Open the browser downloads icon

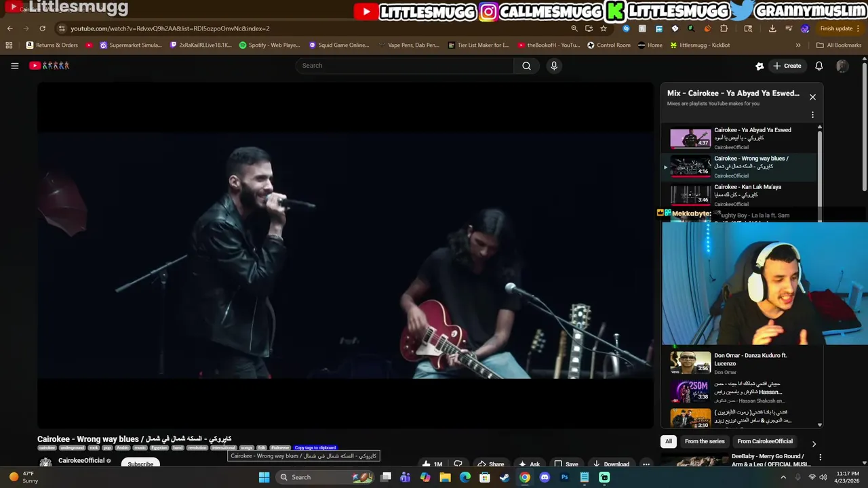pos(772,28)
